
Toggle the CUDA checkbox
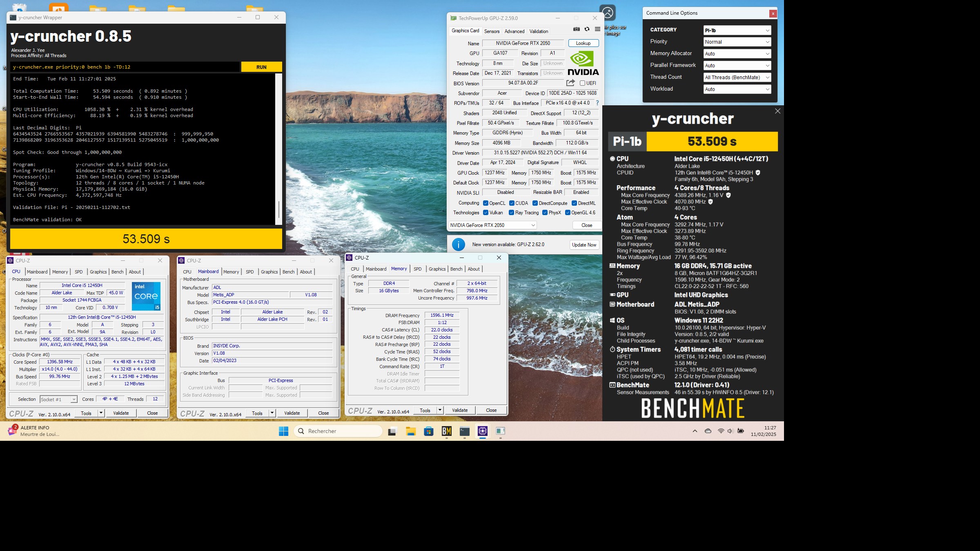point(511,203)
